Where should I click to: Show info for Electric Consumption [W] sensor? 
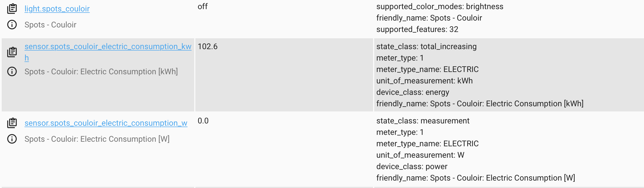[12, 139]
